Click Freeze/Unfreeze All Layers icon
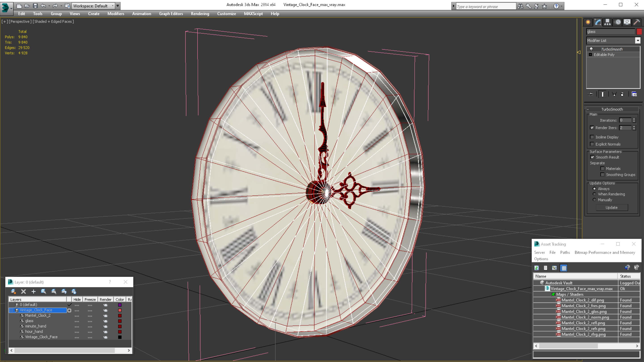Viewport: 644px width, 362px height. coord(74,291)
